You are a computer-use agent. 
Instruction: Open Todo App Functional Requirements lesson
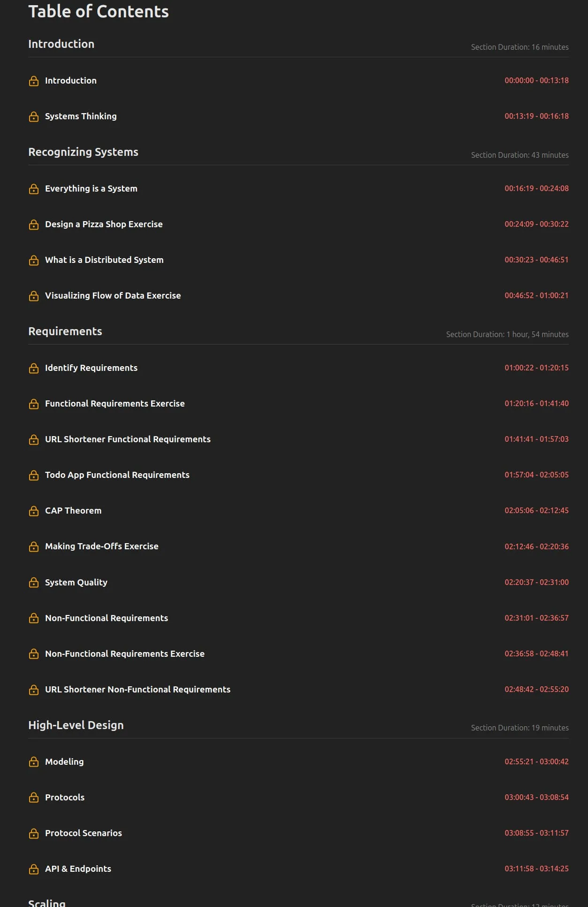coord(117,475)
